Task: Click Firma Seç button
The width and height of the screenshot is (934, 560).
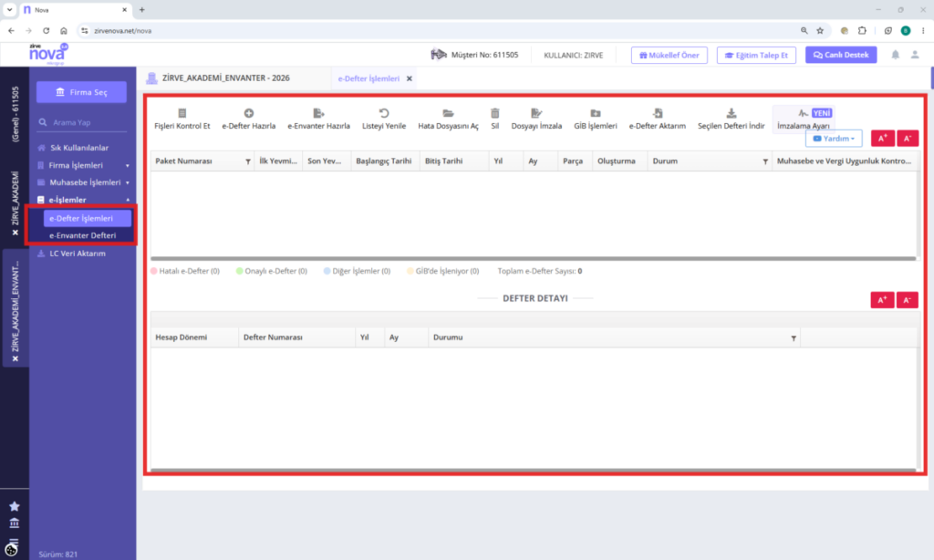Action: tap(81, 92)
